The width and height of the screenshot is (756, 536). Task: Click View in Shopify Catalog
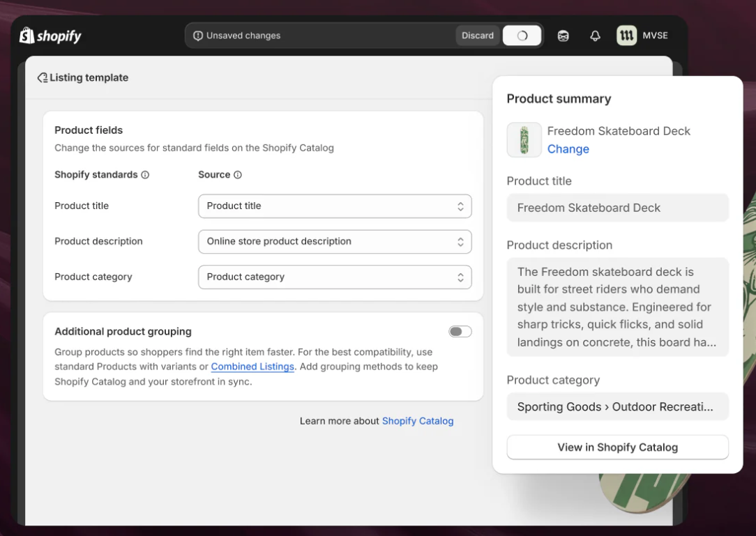(617, 447)
